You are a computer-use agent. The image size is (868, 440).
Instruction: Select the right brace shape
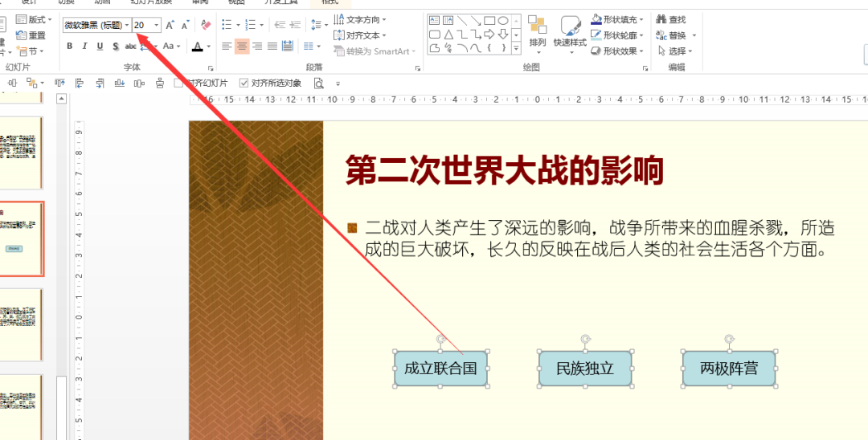tap(503, 48)
